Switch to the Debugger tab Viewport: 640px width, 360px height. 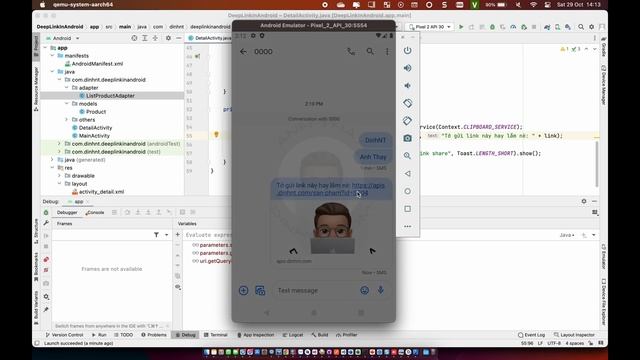click(67, 212)
